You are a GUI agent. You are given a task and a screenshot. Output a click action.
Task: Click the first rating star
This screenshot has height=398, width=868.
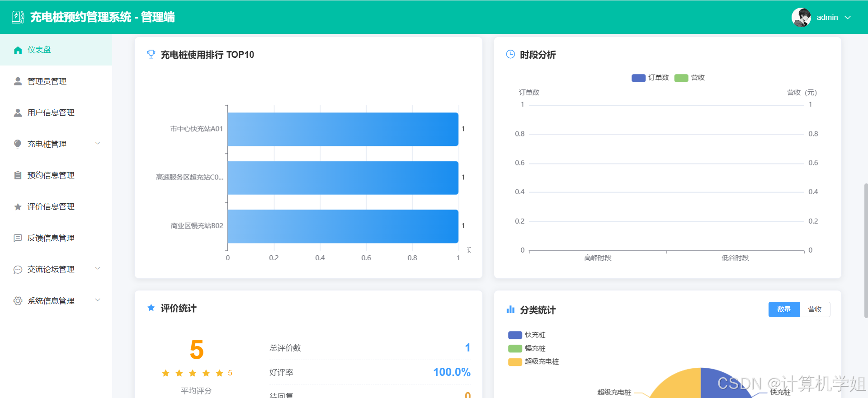coord(165,373)
